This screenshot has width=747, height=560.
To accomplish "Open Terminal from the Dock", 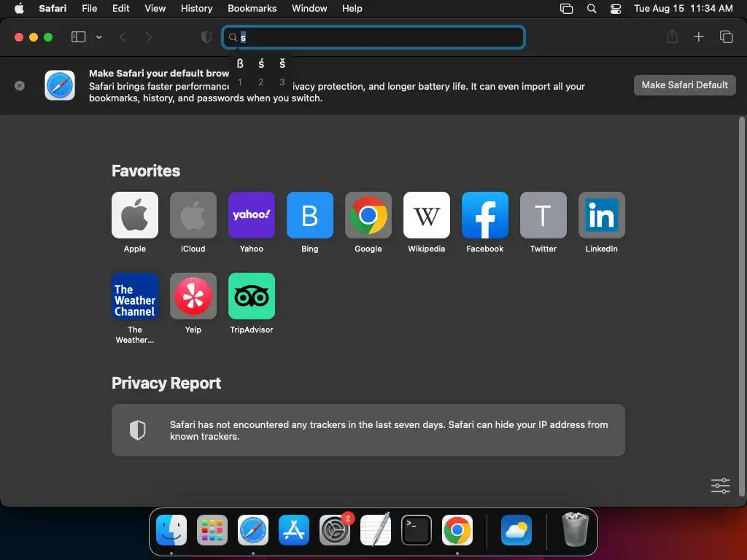I will [x=417, y=530].
